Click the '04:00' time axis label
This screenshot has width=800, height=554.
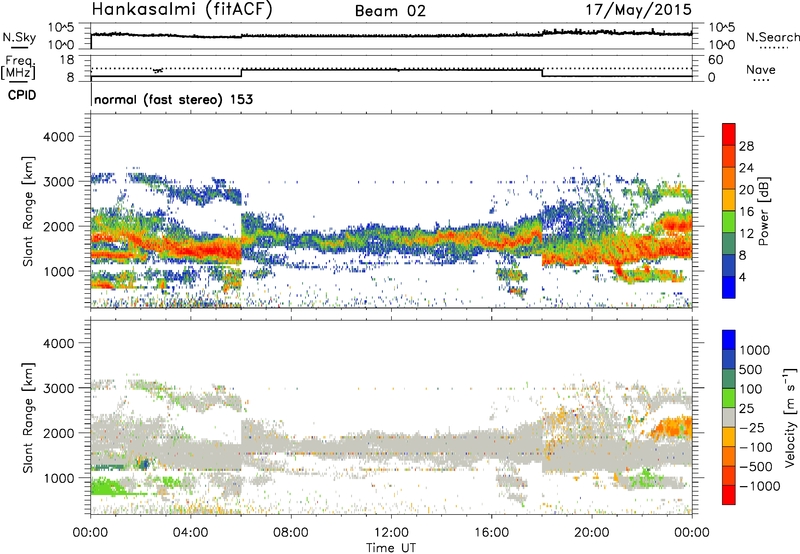(190, 533)
